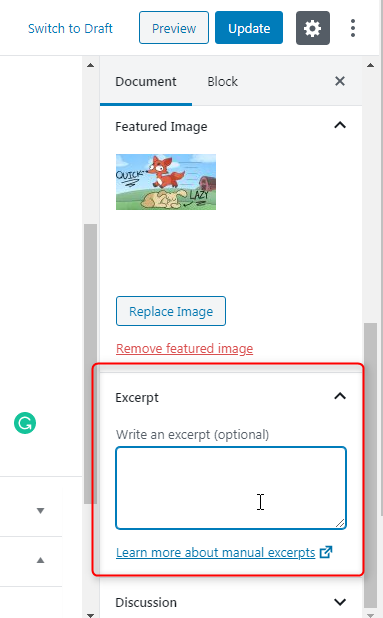Close the settings sidebar with X
This screenshot has width=383, height=618.
pos(340,81)
